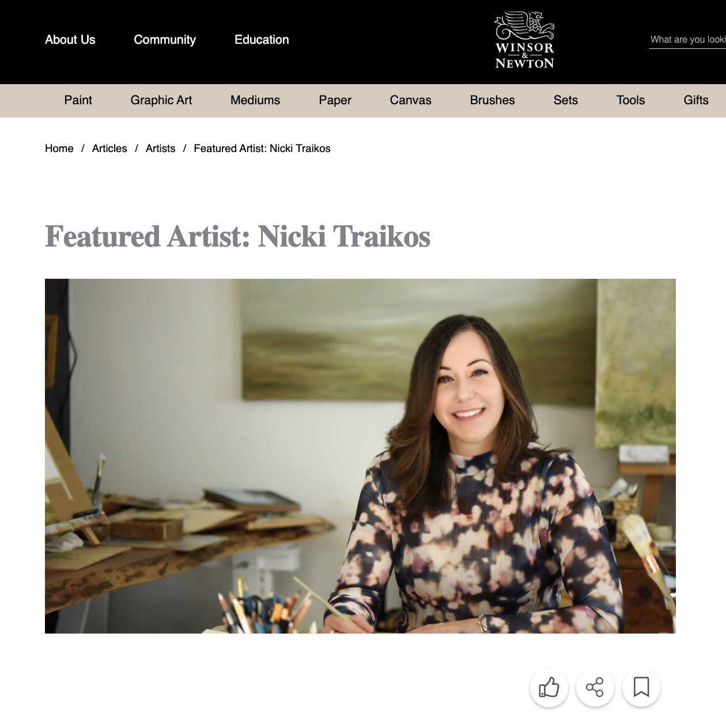Open the Mediums category

click(255, 100)
